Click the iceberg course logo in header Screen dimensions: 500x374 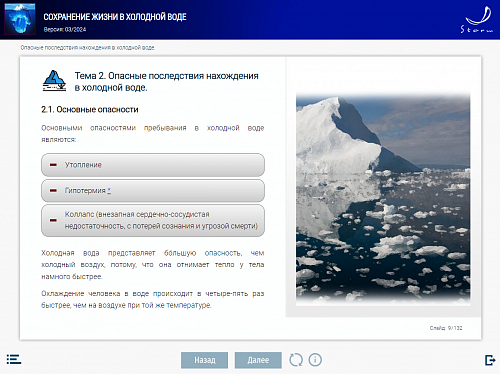[x=20, y=18]
